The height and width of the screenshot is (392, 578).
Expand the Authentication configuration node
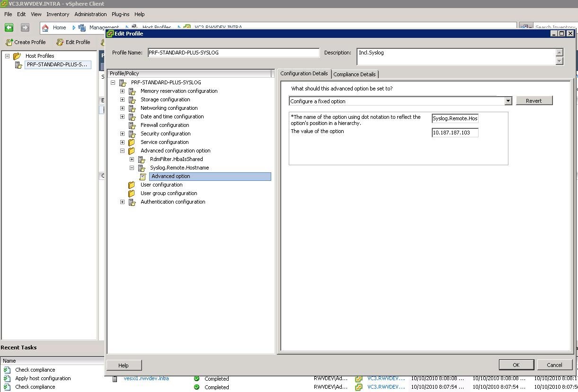click(122, 202)
